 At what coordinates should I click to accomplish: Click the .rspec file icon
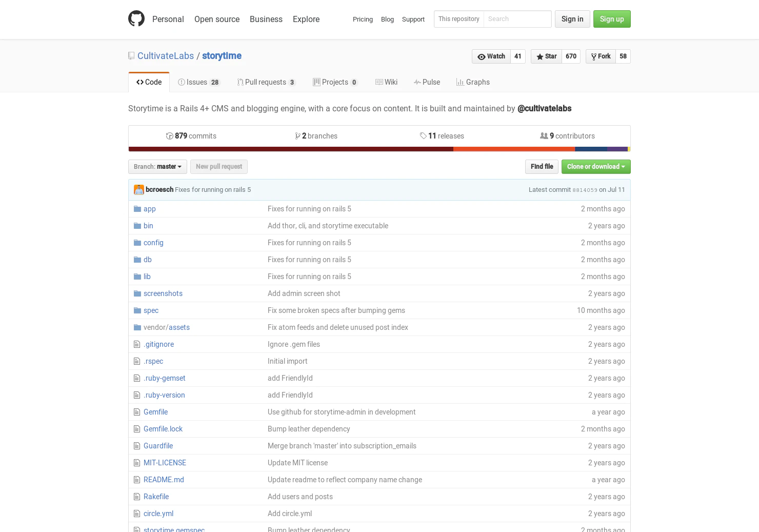137,361
